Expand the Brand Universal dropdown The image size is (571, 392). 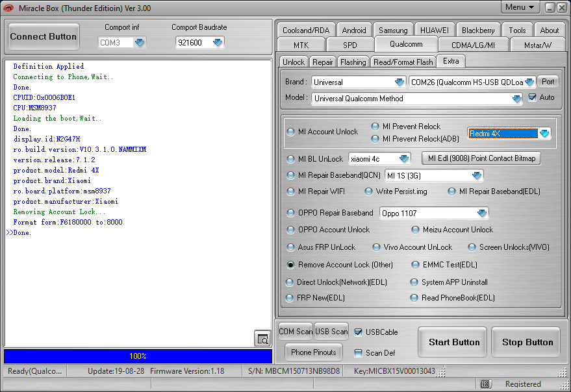pyautogui.click(x=400, y=82)
